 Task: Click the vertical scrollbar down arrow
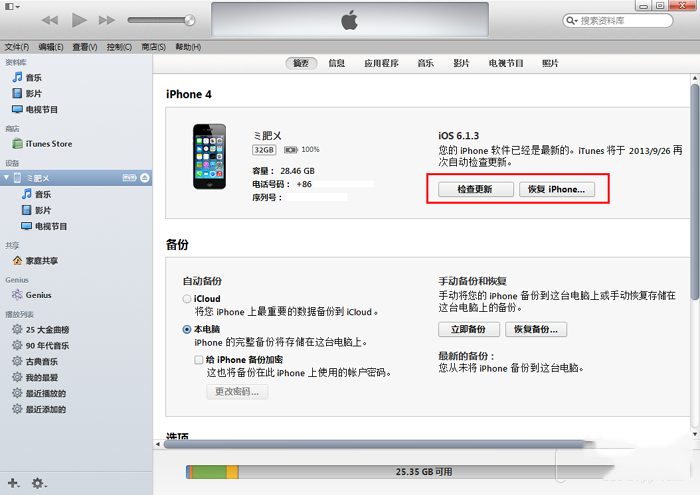point(695,434)
